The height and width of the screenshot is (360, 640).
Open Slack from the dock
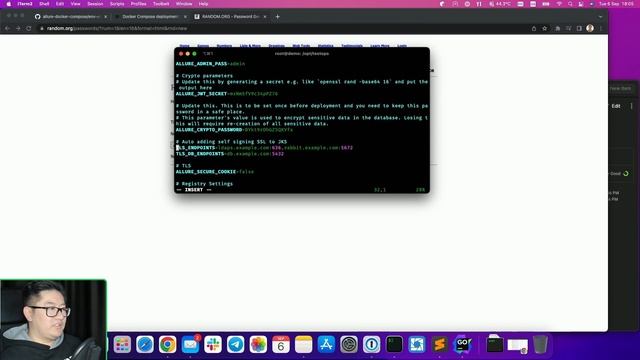213,344
